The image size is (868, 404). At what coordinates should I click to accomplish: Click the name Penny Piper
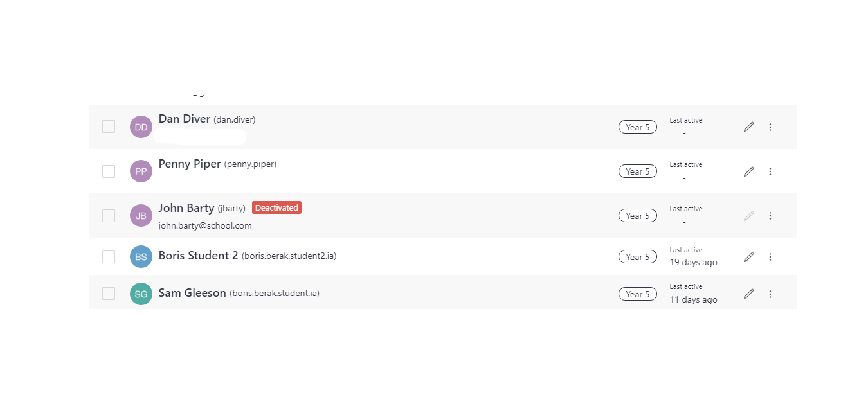190,164
